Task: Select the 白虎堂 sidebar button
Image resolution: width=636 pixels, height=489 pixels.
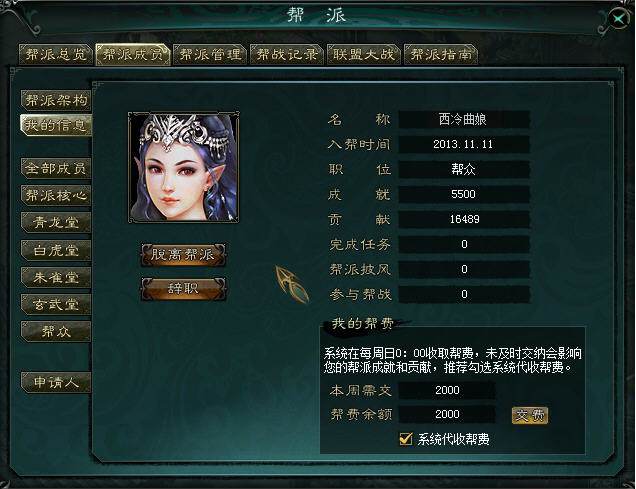Action: pos(56,250)
